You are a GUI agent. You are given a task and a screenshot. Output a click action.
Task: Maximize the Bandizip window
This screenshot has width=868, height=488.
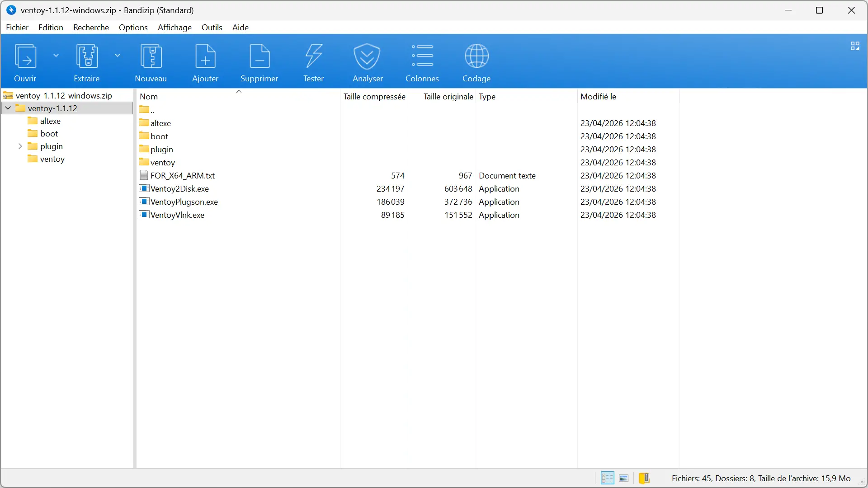click(819, 10)
